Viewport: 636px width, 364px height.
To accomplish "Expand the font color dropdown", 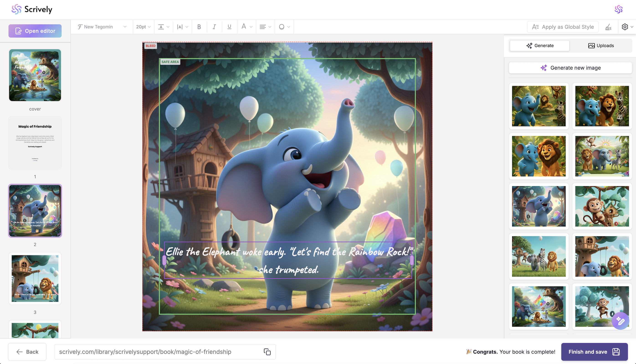I will tap(246, 27).
